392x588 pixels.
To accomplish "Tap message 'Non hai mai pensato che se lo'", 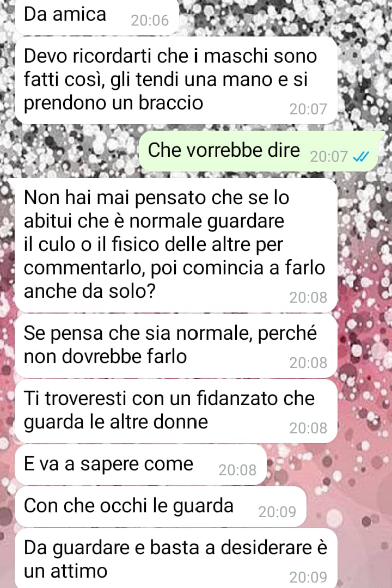I will (x=176, y=245).
